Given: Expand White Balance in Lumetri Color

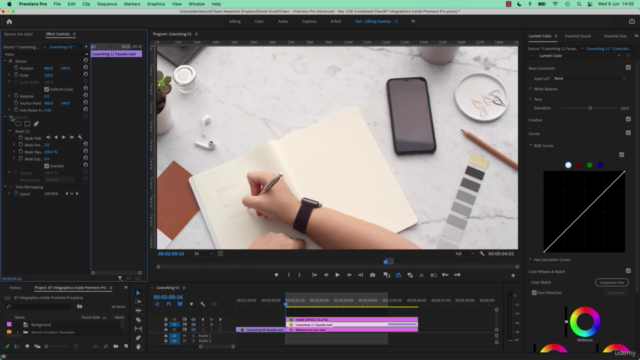Looking at the screenshot, I should point(531,89).
